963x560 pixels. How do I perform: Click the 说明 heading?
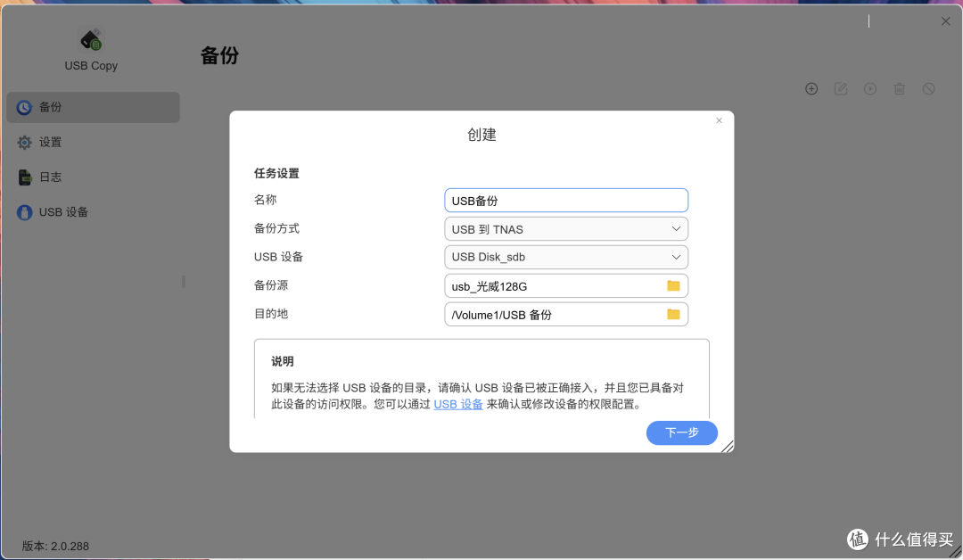(283, 362)
